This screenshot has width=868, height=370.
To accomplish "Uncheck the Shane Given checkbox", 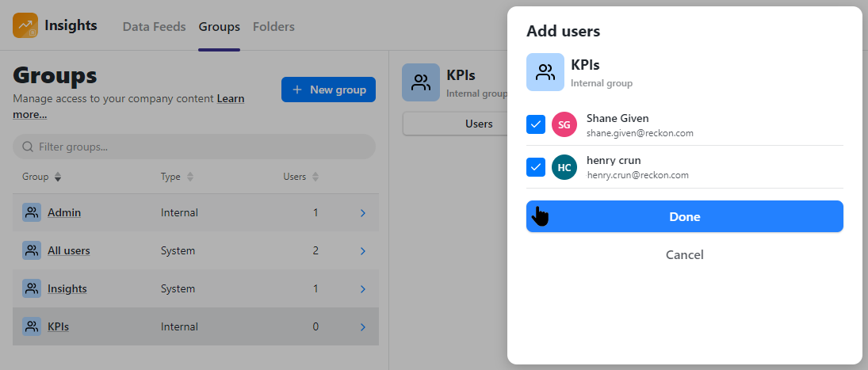I will [535, 125].
